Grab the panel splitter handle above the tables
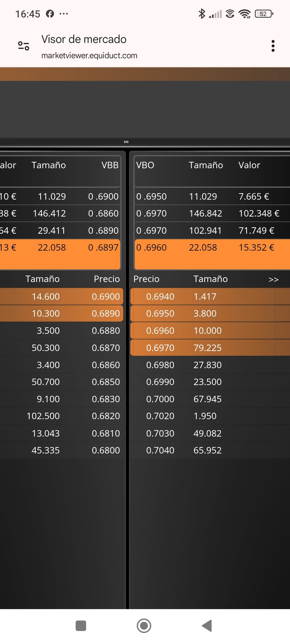The width and height of the screenshot is (290, 644). click(126, 142)
